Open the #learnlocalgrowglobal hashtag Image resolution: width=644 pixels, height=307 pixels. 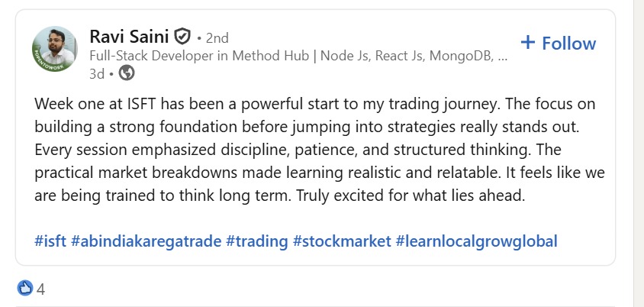(476, 241)
